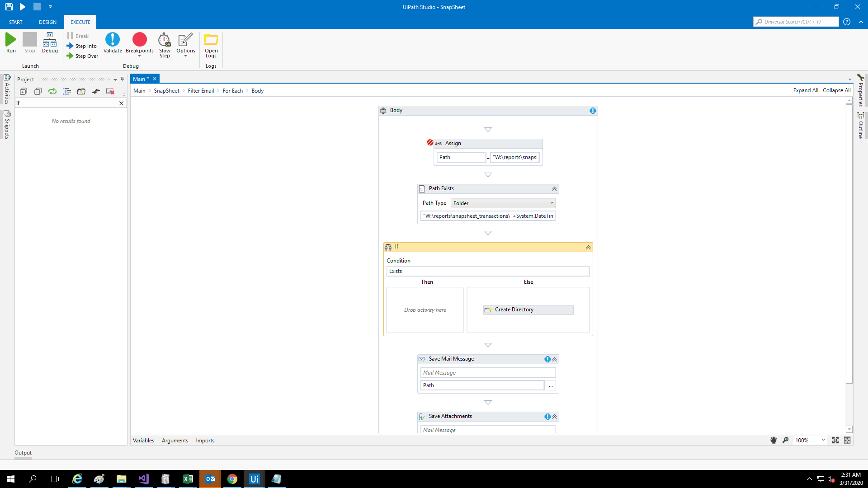Collapse the If activity

588,247
